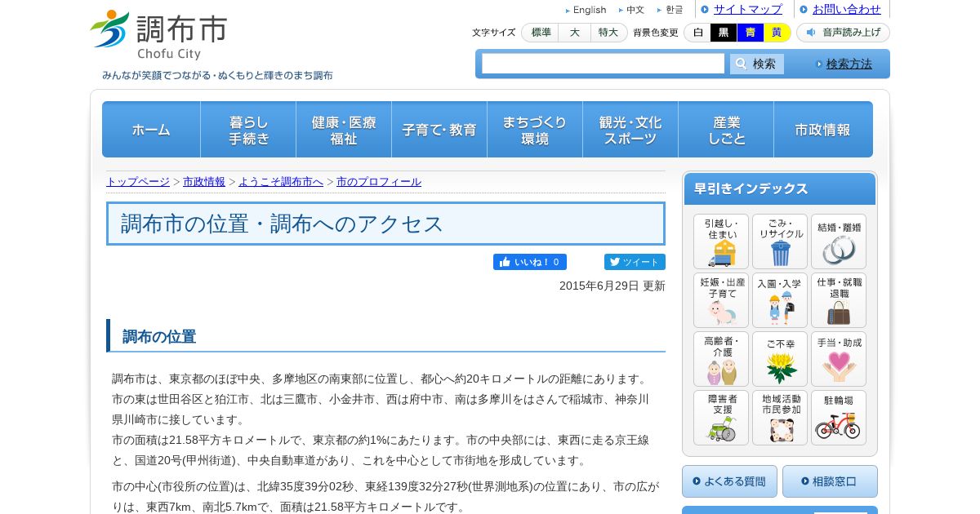Image resolution: width=980 pixels, height=514 pixels.
Task: Open the お問い合わせ link
Action: pyautogui.click(x=847, y=10)
